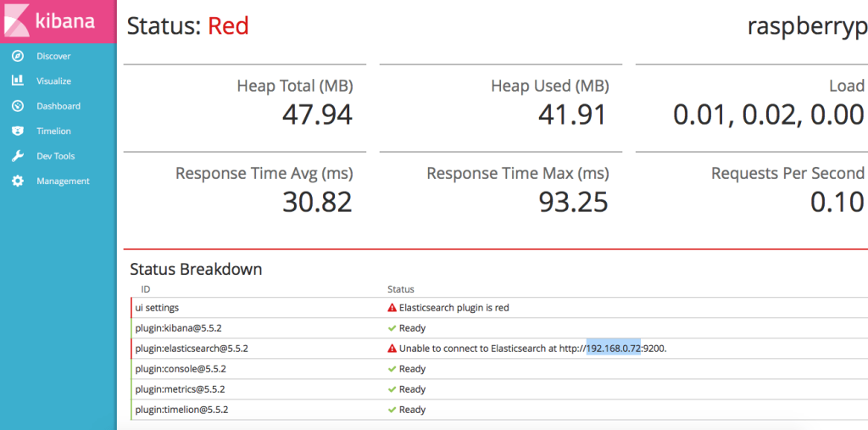Open the Discover menu item
Viewport: 868px width, 430px height.
[x=53, y=56]
